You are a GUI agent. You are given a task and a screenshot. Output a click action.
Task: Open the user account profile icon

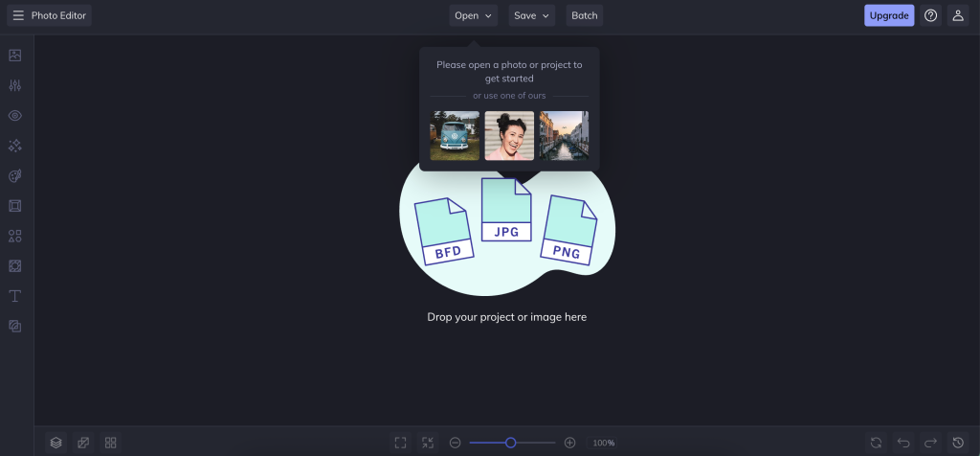point(958,15)
